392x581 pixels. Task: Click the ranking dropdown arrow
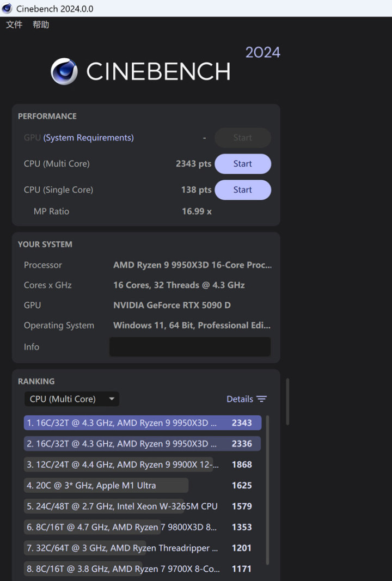[x=112, y=399]
